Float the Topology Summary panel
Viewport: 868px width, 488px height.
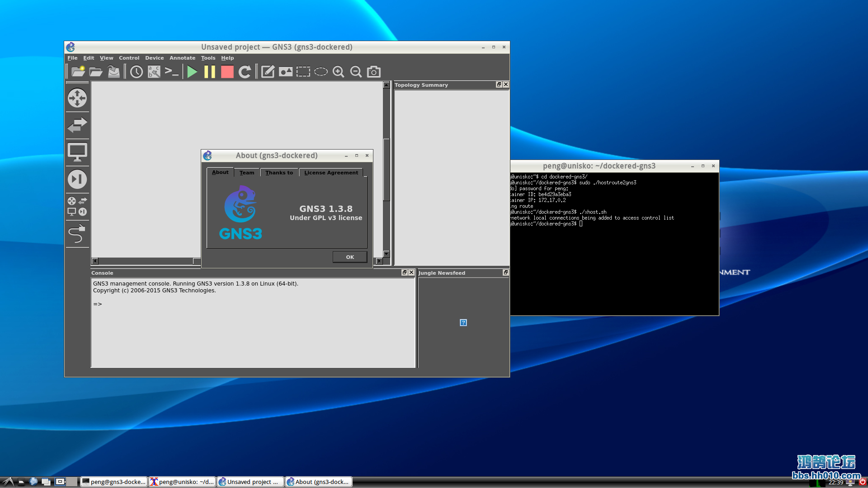[499, 84]
